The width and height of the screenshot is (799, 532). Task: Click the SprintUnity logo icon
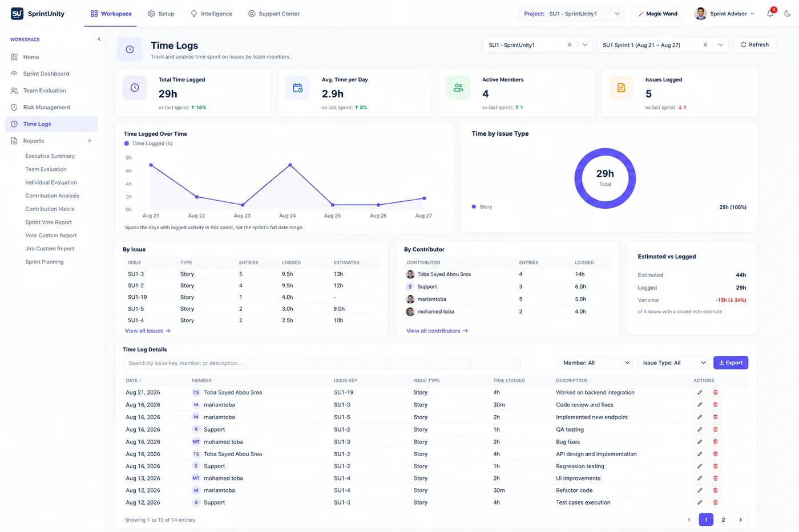coord(17,13)
